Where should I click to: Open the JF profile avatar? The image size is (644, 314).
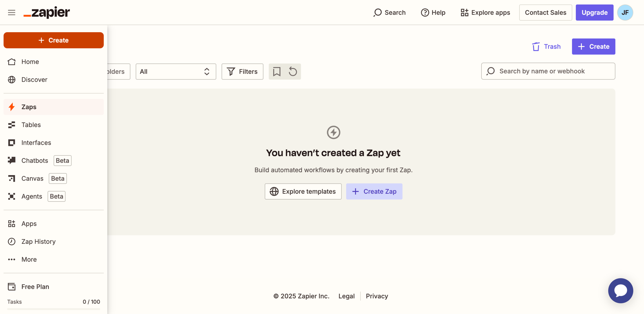tap(625, 12)
